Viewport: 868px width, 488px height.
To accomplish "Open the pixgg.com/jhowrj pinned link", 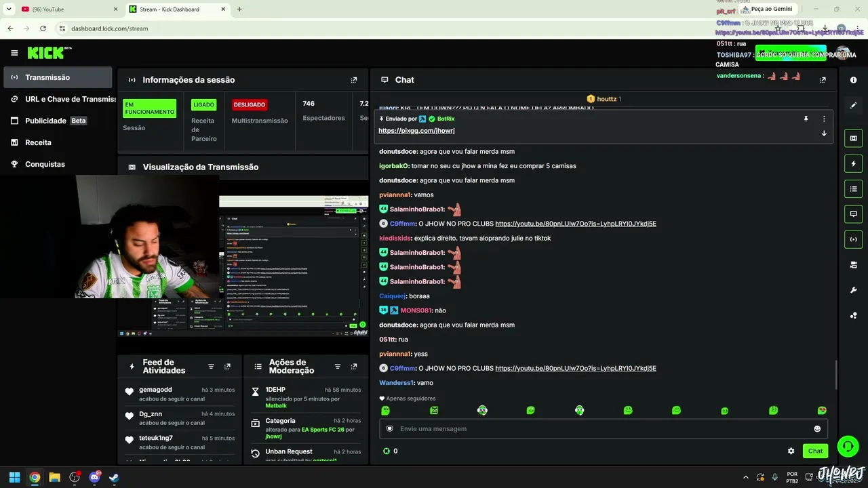I will coord(416,131).
